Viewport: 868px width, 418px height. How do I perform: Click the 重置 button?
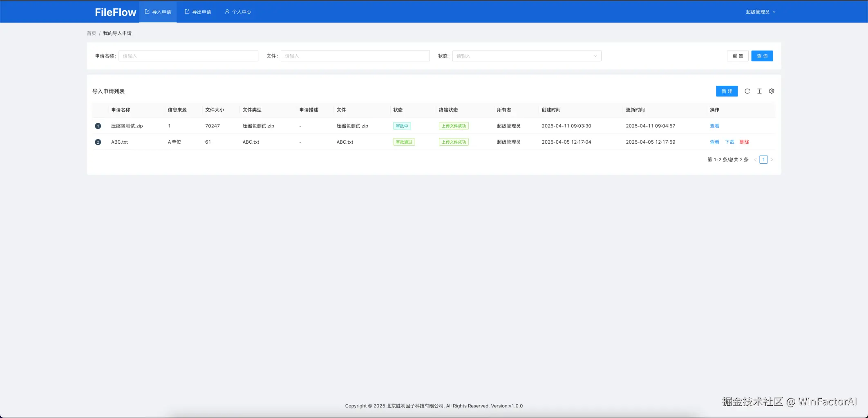pos(738,56)
